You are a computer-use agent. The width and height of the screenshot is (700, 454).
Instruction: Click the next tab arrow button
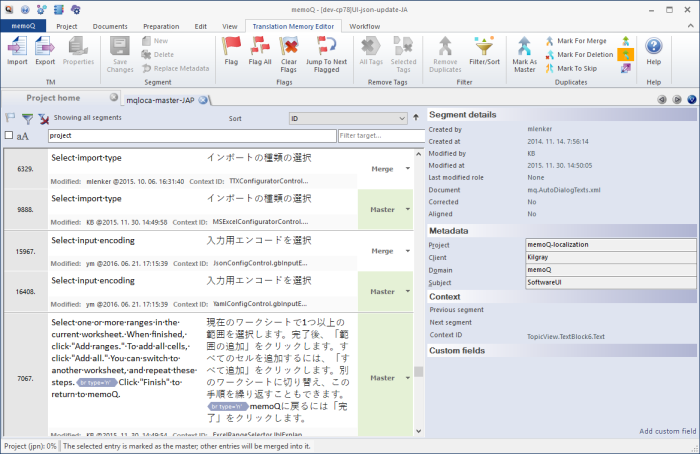(x=677, y=100)
